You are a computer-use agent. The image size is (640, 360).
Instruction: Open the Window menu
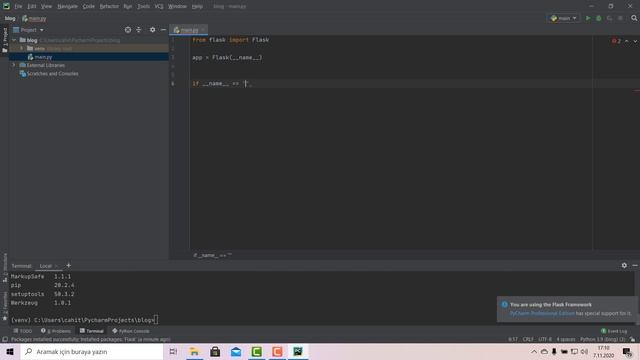pos(178,6)
